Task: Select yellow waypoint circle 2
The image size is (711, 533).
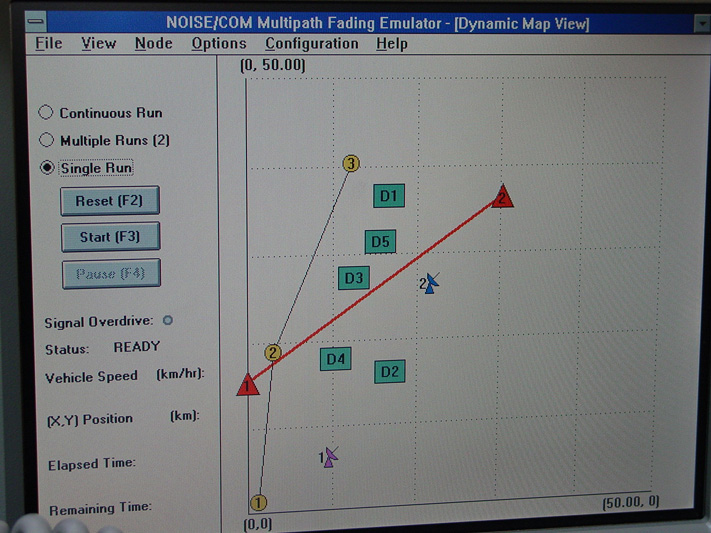Action: (x=273, y=352)
